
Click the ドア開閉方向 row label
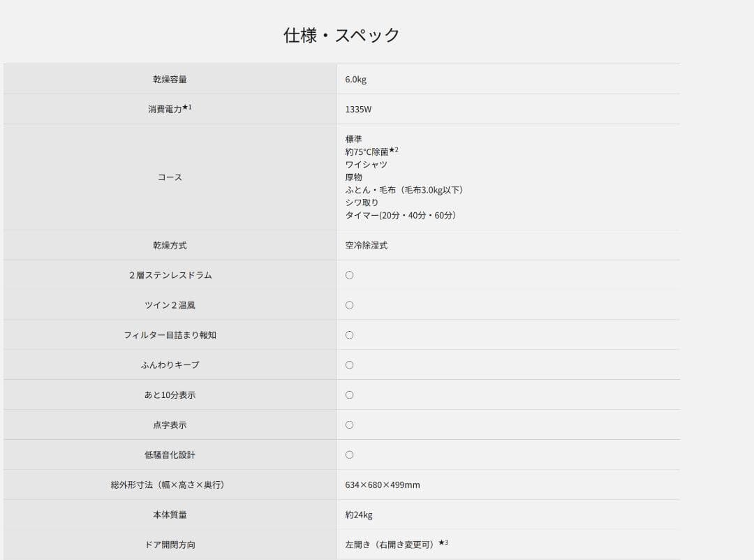point(170,545)
